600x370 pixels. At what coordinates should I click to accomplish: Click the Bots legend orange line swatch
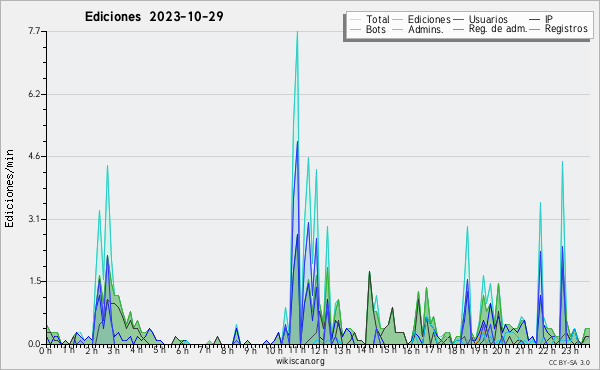[x=355, y=29]
